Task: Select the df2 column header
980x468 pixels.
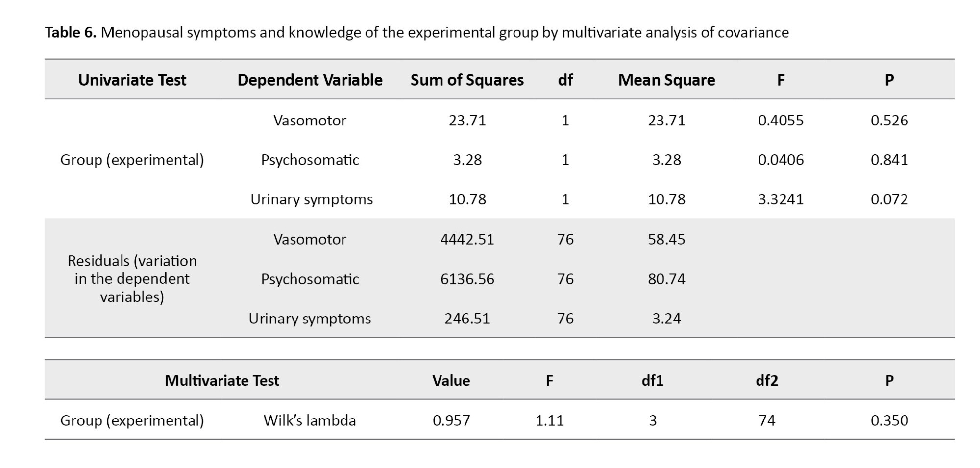Action: click(767, 380)
